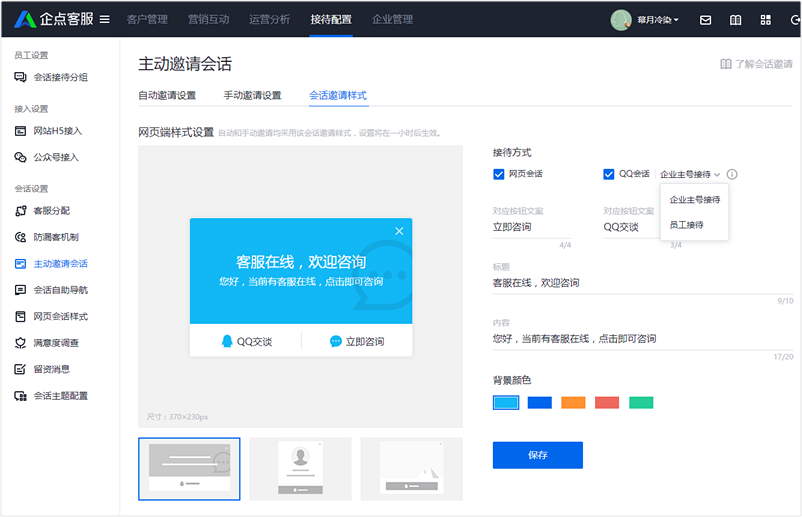Click the 主动邀请会话 sidebar icon
802x517 pixels.
(20, 264)
